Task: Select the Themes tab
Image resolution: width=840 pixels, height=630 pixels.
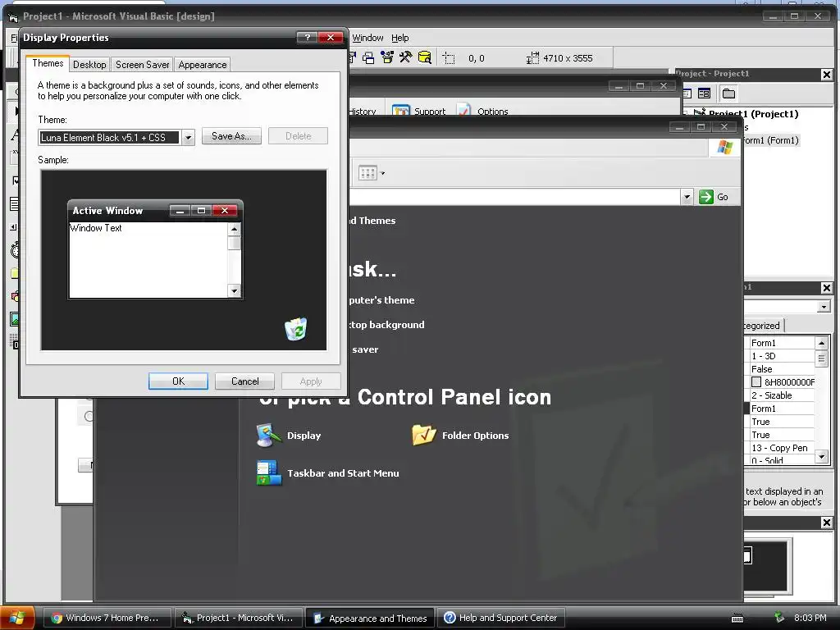Action: 48,63
